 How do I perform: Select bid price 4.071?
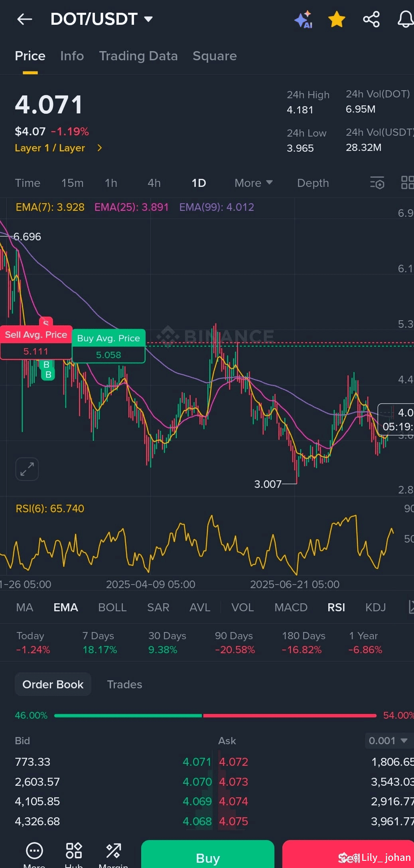197,762
